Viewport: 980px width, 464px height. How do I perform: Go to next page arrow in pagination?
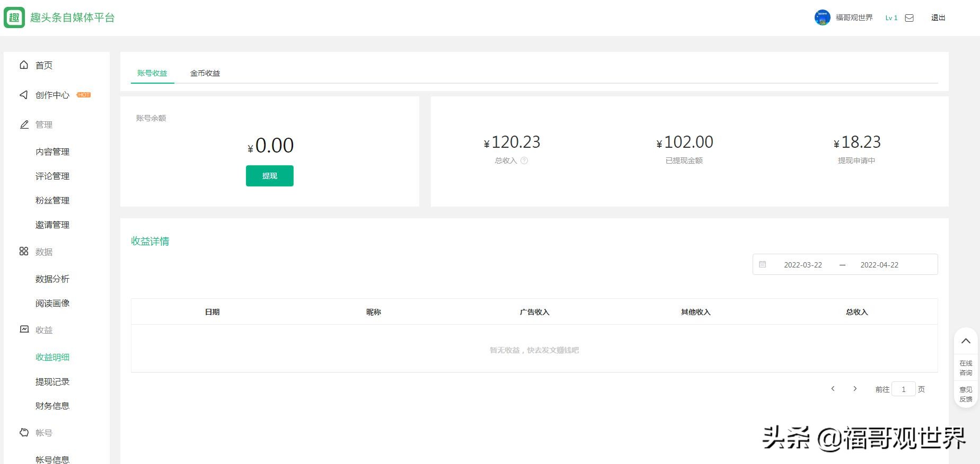point(854,389)
